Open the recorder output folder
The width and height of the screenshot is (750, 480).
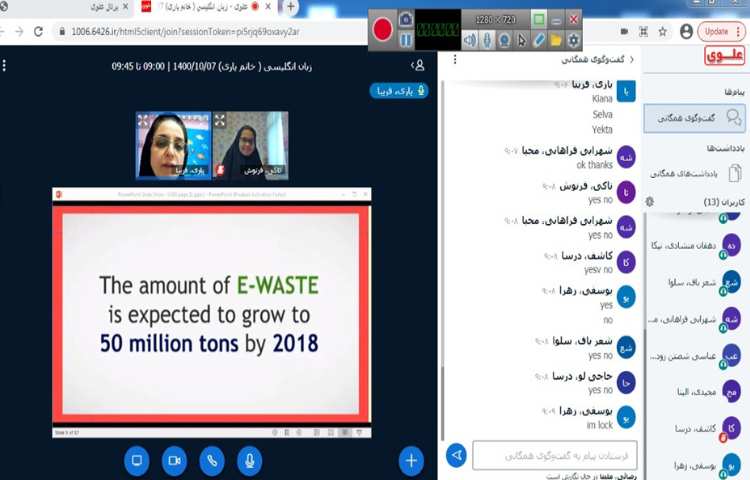(556, 40)
